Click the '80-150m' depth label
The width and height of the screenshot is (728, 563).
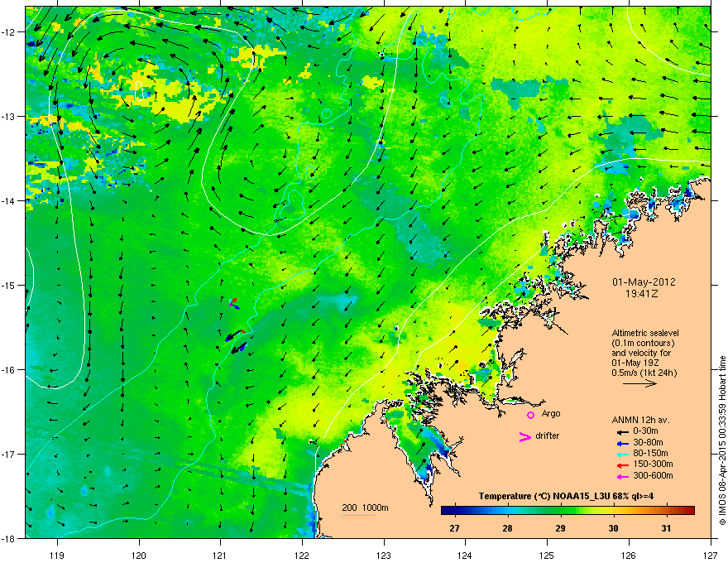click(x=650, y=453)
